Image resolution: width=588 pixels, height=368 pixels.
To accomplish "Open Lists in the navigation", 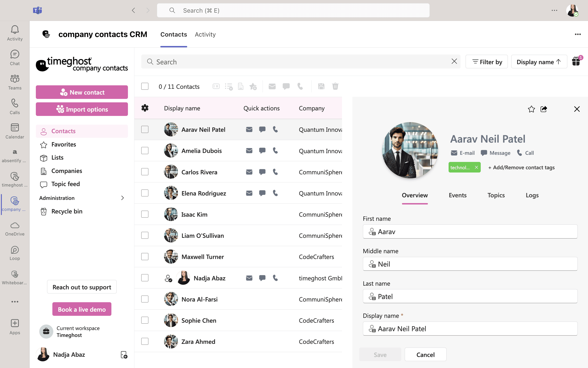I will (82, 158).
